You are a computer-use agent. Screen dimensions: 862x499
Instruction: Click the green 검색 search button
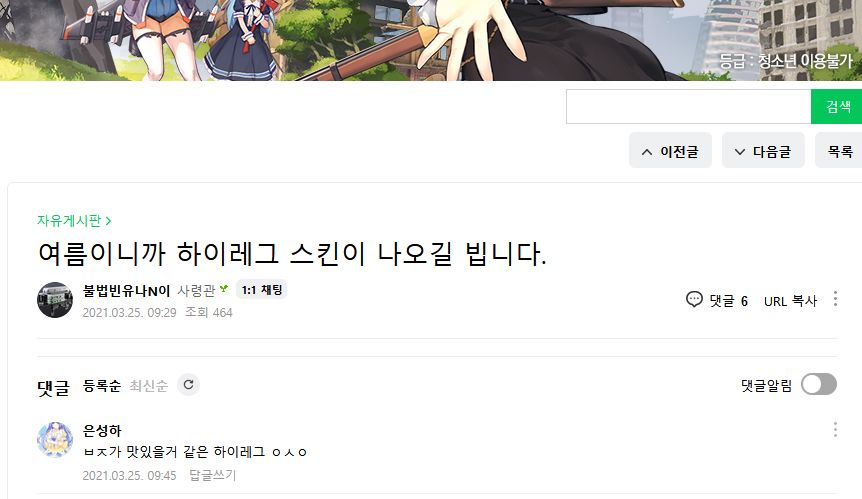[x=837, y=107]
